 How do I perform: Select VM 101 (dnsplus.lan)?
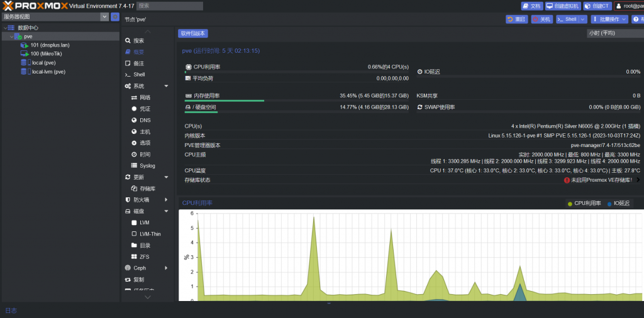tap(50, 45)
